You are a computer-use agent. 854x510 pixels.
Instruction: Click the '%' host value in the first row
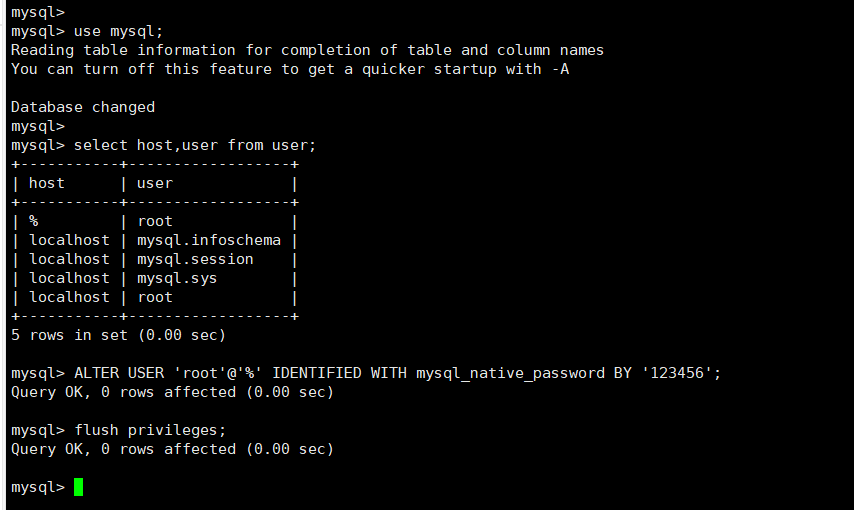(x=34, y=221)
